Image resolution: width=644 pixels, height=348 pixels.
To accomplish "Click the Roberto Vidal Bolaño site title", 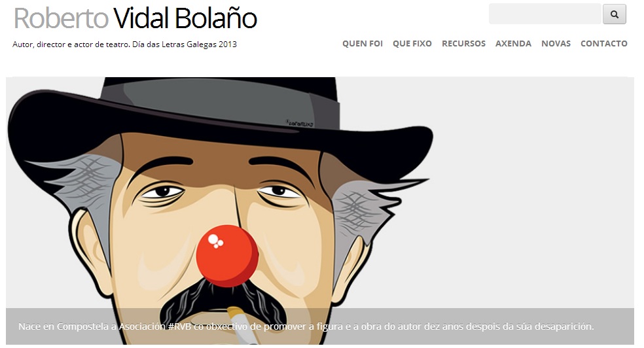I will [x=135, y=18].
